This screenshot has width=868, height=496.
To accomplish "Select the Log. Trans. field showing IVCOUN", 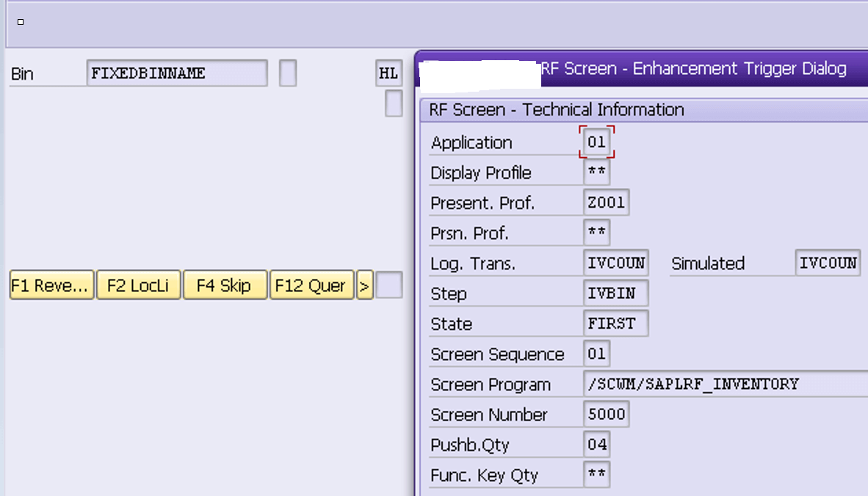I will coord(616,262).
